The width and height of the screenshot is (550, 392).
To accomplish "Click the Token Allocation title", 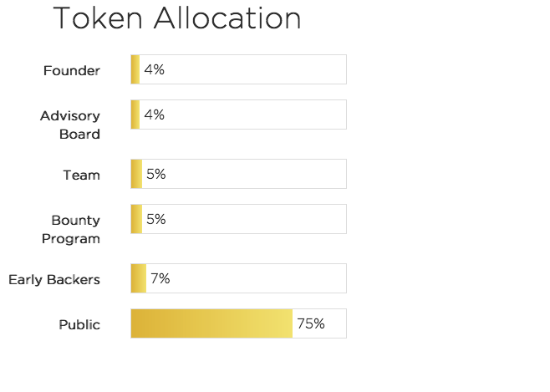I will coord(177,19).
